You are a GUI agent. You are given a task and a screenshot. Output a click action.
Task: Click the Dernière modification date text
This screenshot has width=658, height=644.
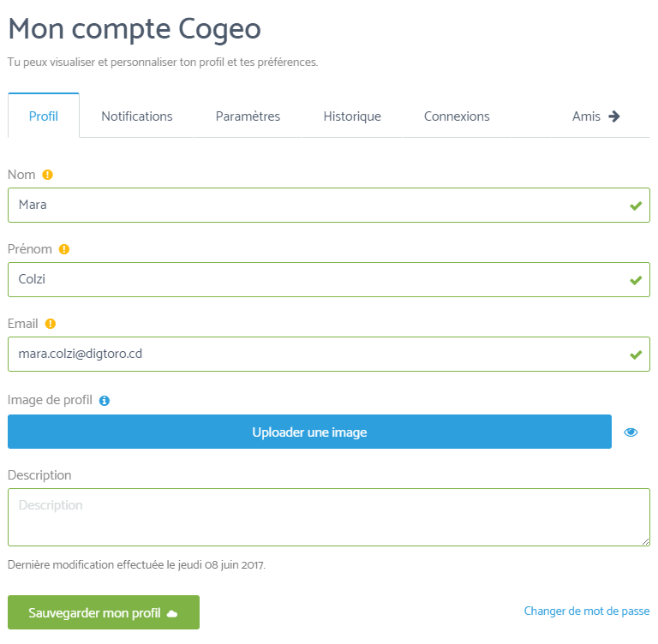point(136,564)
